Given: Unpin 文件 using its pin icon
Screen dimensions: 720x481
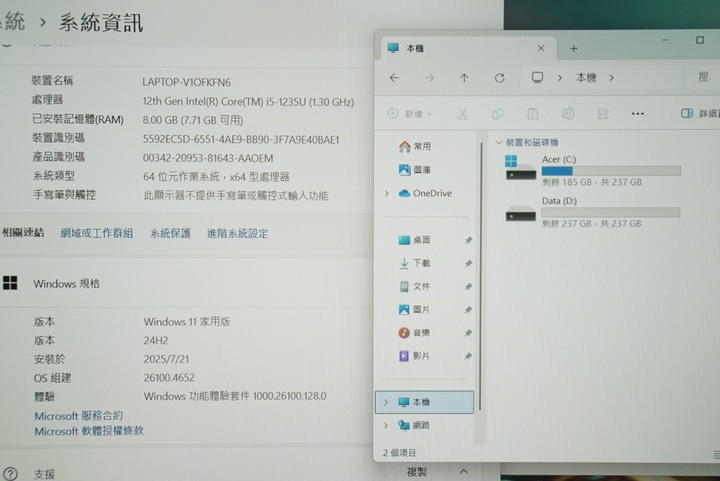Looking at the screenshot, I should coord(468,286).
